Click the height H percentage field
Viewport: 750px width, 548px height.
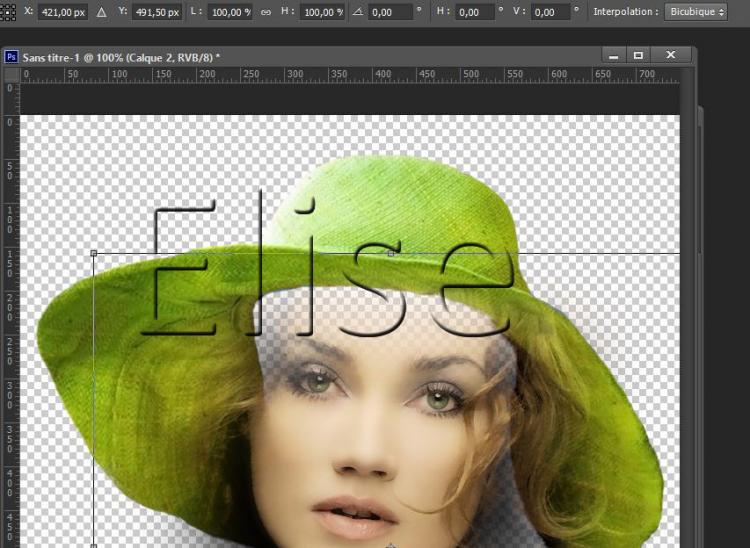(x=321, y=12)
